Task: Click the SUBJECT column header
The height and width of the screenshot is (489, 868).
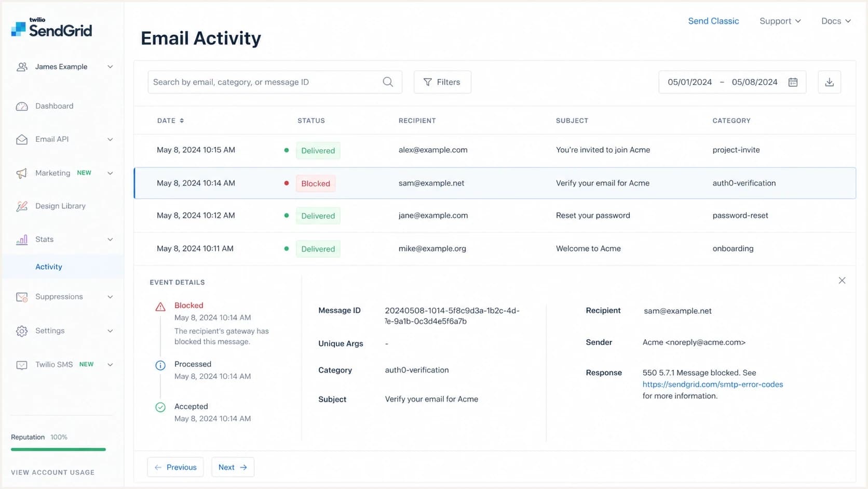Action: pyautogui.click(x=572, y=121)
